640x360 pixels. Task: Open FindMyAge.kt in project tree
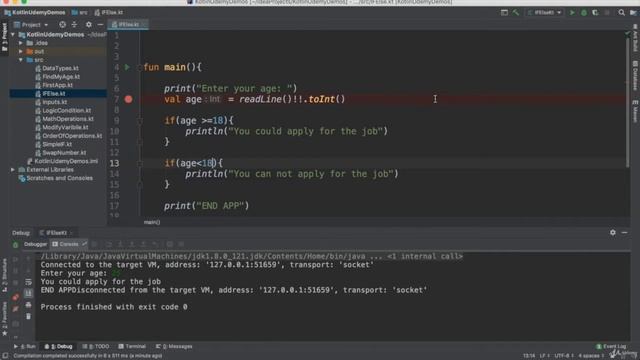click(61, 77)
